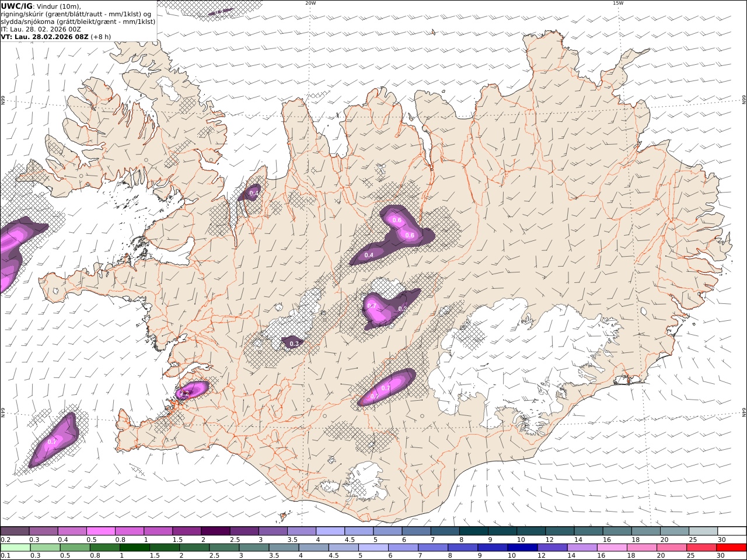This screenshot has height=560, width=747.
Task: Select the '66N' latitude label on the left edge
Action: (3, 100)
